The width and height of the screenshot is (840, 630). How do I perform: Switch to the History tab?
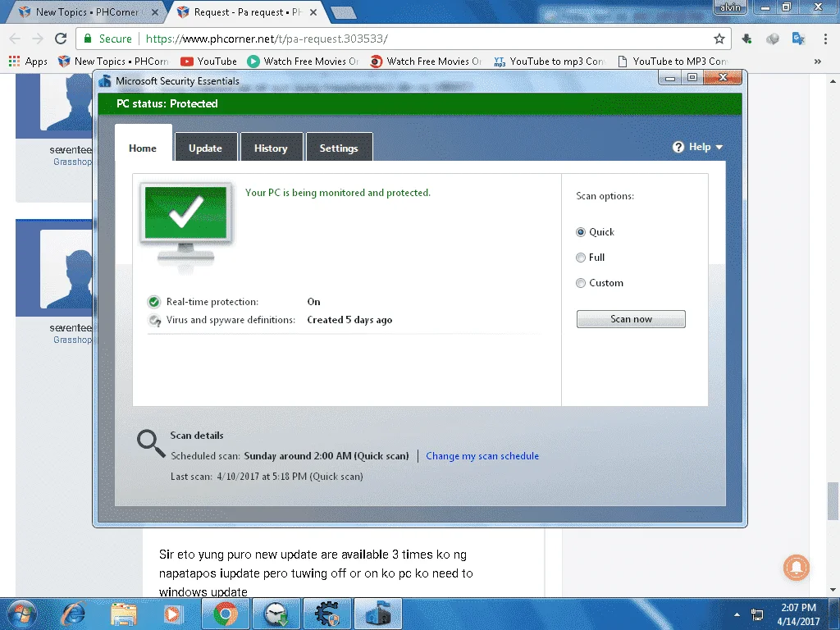tap(271, 148)
